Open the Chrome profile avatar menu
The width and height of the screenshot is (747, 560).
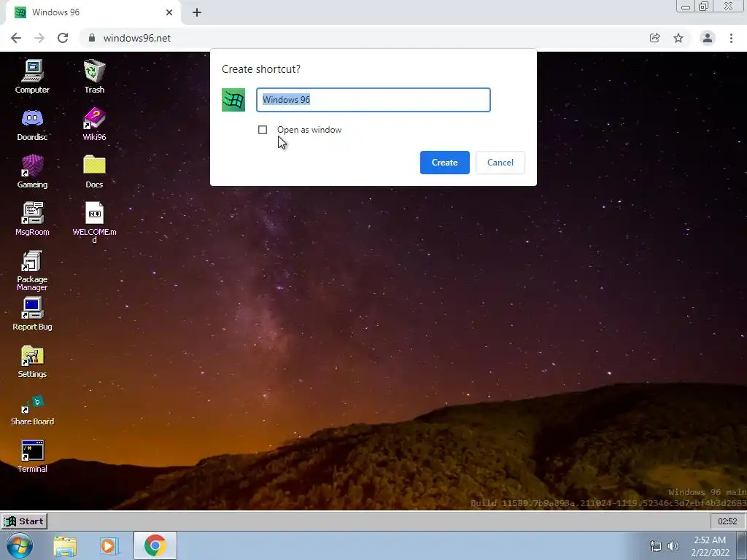coord(708,38)
